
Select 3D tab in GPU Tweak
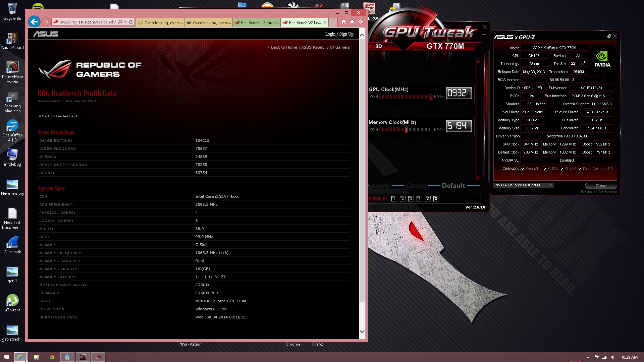click(379, 46)
